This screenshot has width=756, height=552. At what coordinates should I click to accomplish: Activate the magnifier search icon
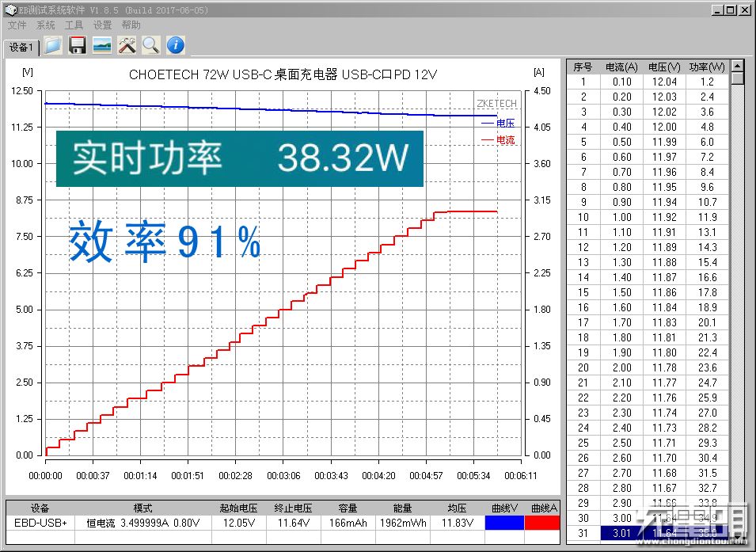tap(151, 45)
